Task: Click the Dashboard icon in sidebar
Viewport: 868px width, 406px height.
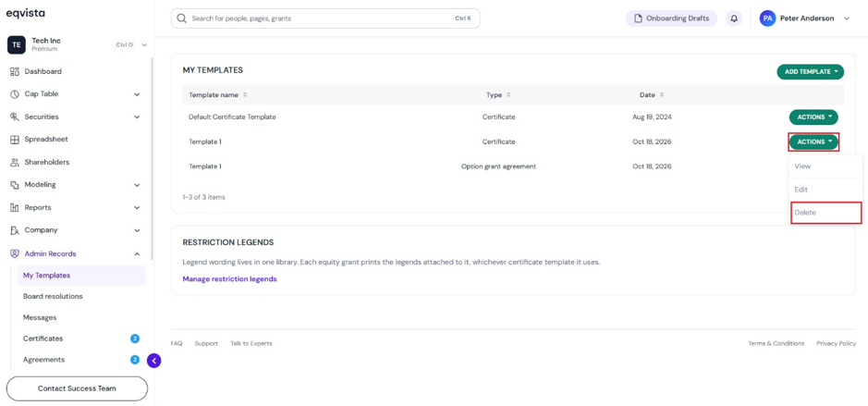Action: point(15,71)
